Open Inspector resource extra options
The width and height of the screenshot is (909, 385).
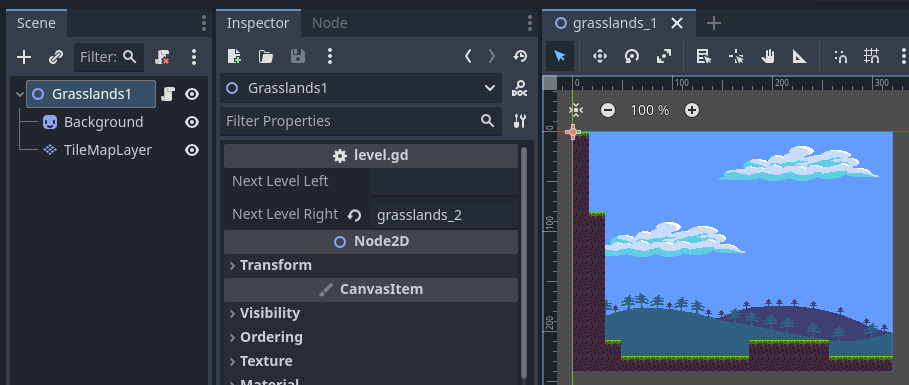click(329, 56)
